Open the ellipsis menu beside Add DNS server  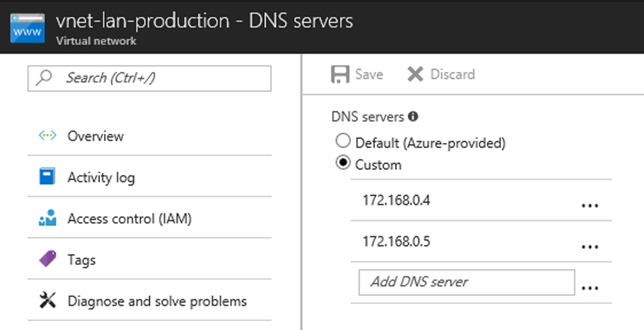(x=590, y=288)
